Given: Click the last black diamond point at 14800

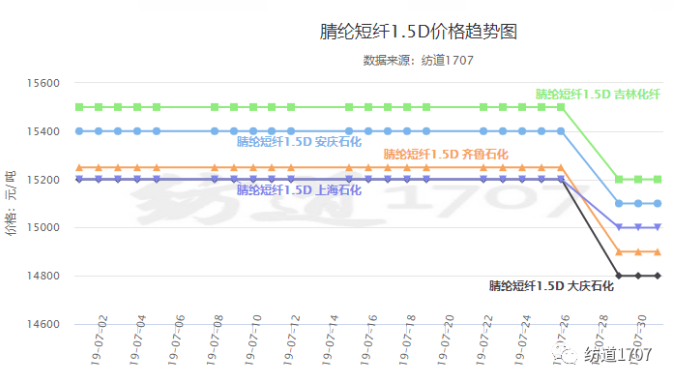Looking at the screenshot, I should pyautogui.click(x=658, y=276).
